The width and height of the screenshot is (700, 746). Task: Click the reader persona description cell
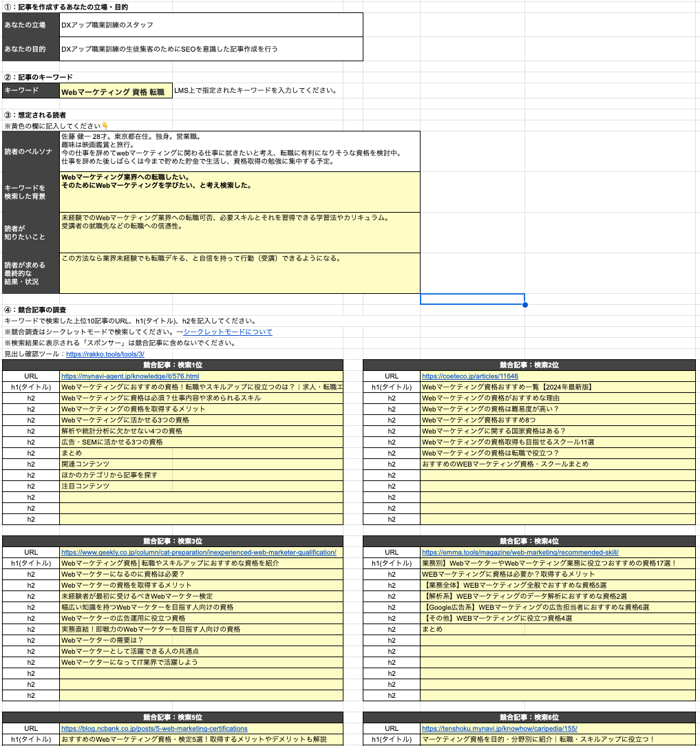point(239,151)
